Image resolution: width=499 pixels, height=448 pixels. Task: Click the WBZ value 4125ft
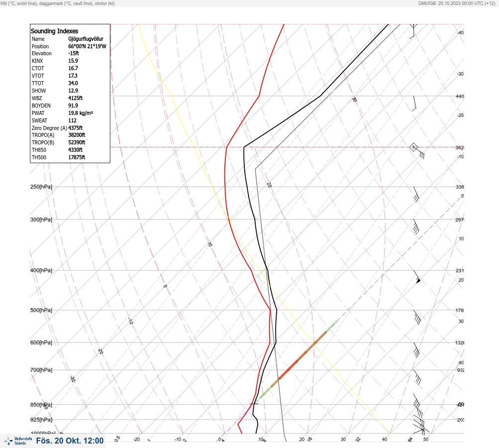(76, 98)
